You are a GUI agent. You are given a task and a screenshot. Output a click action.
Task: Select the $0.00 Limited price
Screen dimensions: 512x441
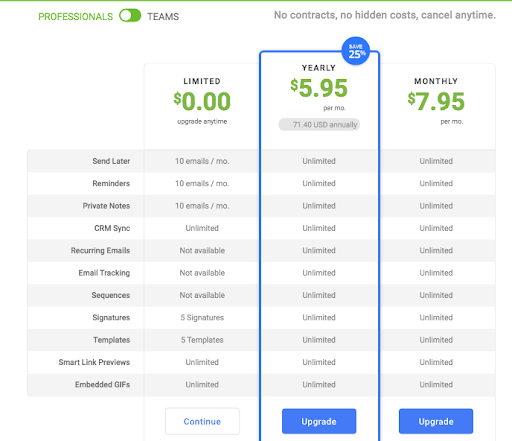[x=202, y=101]
